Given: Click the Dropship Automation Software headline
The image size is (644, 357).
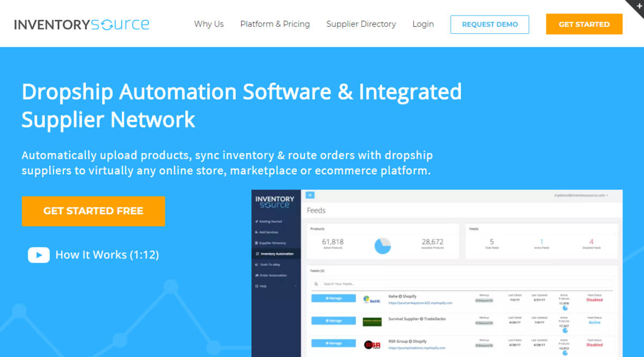Looking at the screenshot, I should [x=241, y=106].
